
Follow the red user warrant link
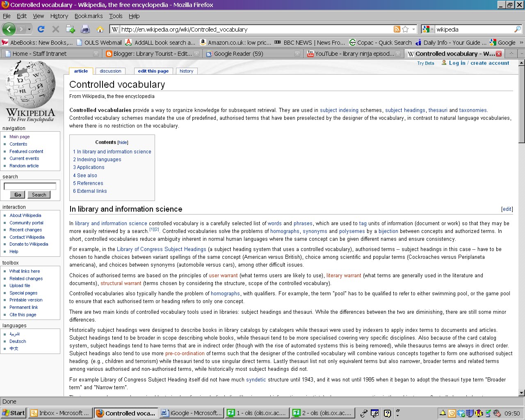click(x=223, y=276)
